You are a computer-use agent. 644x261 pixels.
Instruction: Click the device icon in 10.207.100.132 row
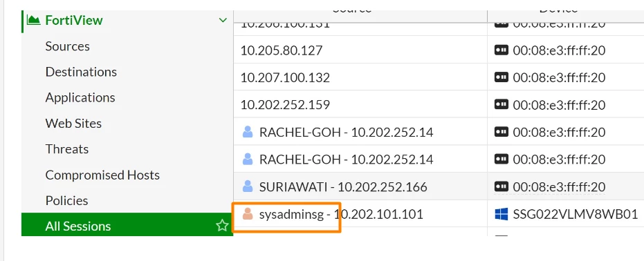click(502, 77)
